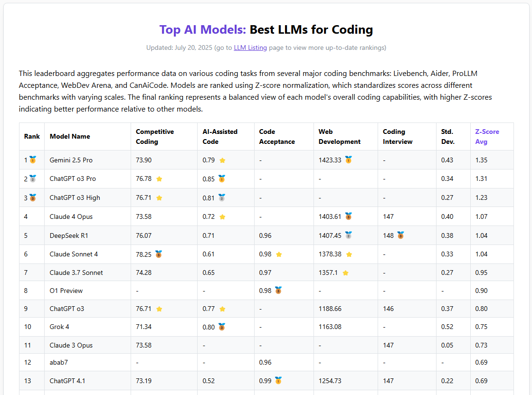Click the Model Name column header

70,137
